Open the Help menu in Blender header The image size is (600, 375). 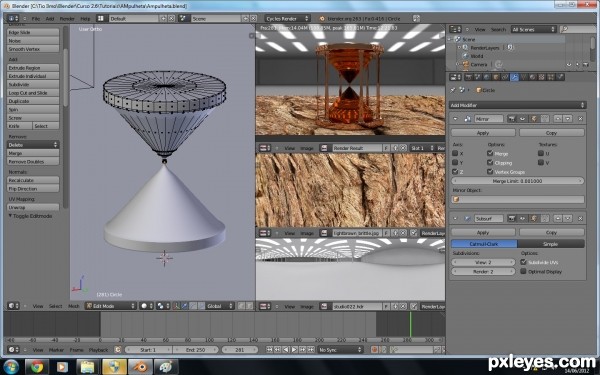pyautogui.click(x=85, y=18)
